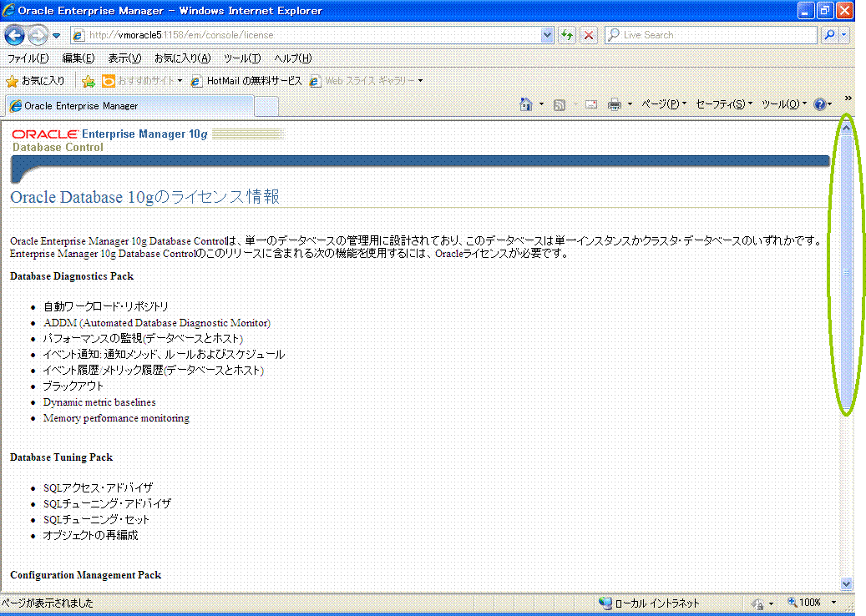Open the Web スライス ギャラリー link
Viewport: 866px width, 616px height.
[362, 81]
